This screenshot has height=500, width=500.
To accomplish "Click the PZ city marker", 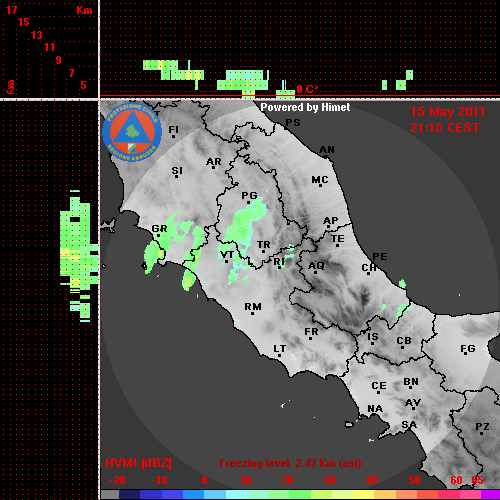I will click(x=482, y=434).
